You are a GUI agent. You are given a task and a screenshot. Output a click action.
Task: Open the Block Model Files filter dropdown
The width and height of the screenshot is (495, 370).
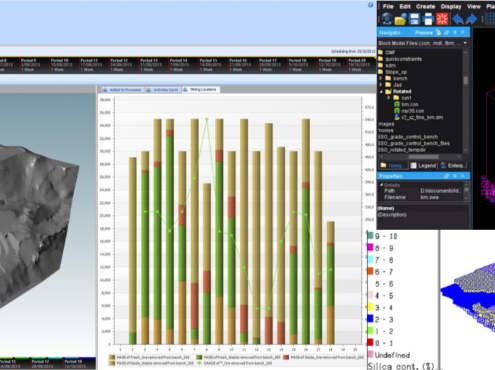click(x=465, y=43)
